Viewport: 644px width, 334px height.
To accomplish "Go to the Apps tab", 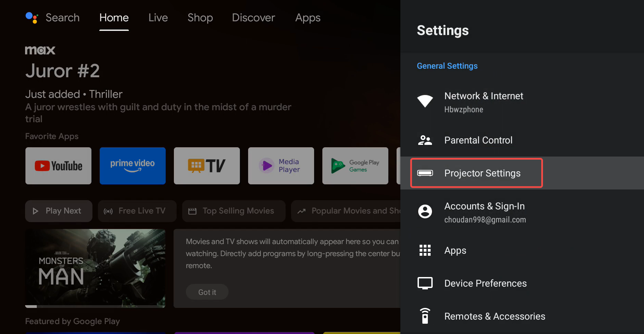I will point(308,18).
